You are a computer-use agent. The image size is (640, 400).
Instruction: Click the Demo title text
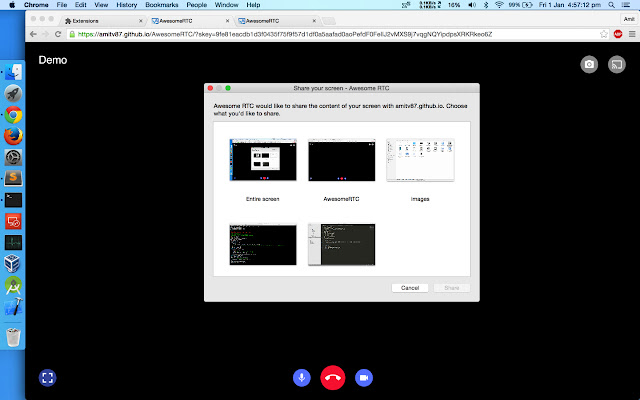(53, 60)
